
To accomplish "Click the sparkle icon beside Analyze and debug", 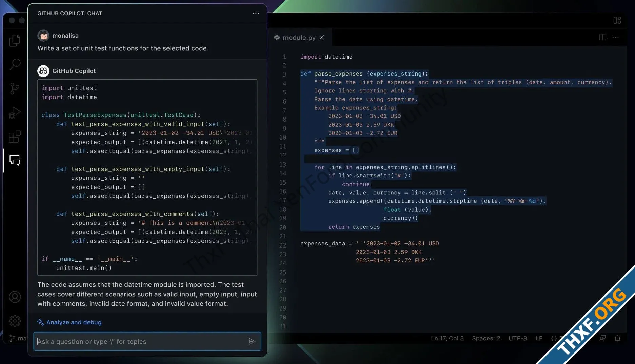I will [x=41, y=322].
